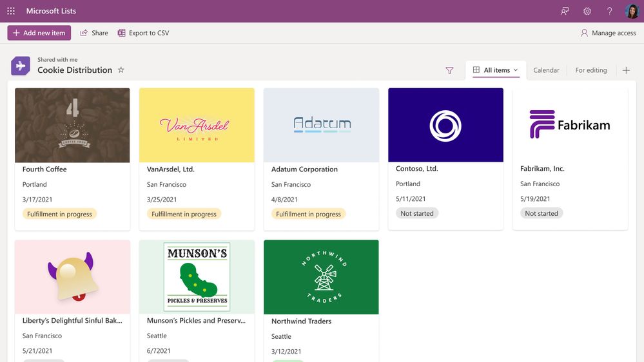Screen dimensions: 644x362
Task: Click the Add new item button
Action: [39, 33]
